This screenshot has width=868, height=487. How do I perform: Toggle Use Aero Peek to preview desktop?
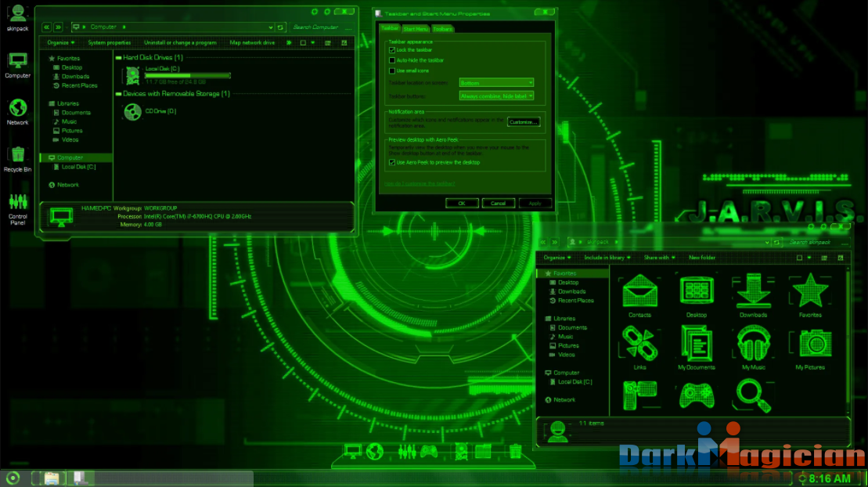(x=392, y=162)
